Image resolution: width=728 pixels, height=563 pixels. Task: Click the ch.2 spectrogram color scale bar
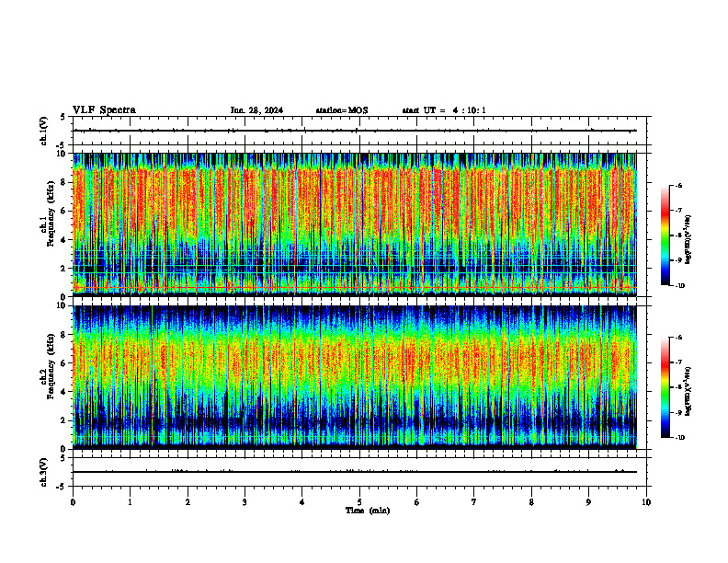tap(665, 387)
